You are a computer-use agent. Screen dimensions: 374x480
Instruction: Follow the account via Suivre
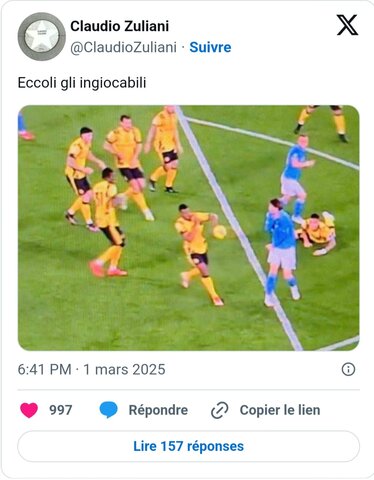(210, 47)
